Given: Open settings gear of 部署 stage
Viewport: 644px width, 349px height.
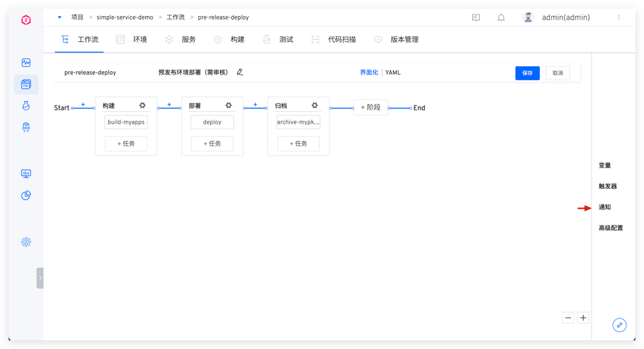Looking at the screenshot, I should (x=228, y=105).
